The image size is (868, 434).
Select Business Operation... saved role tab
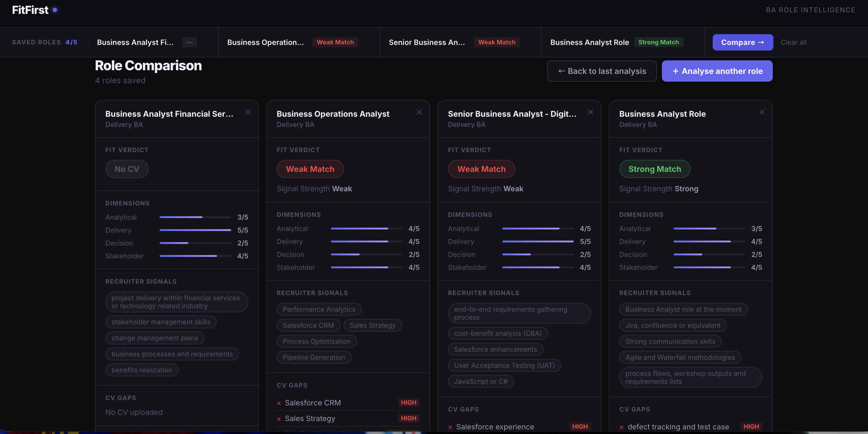266,43
